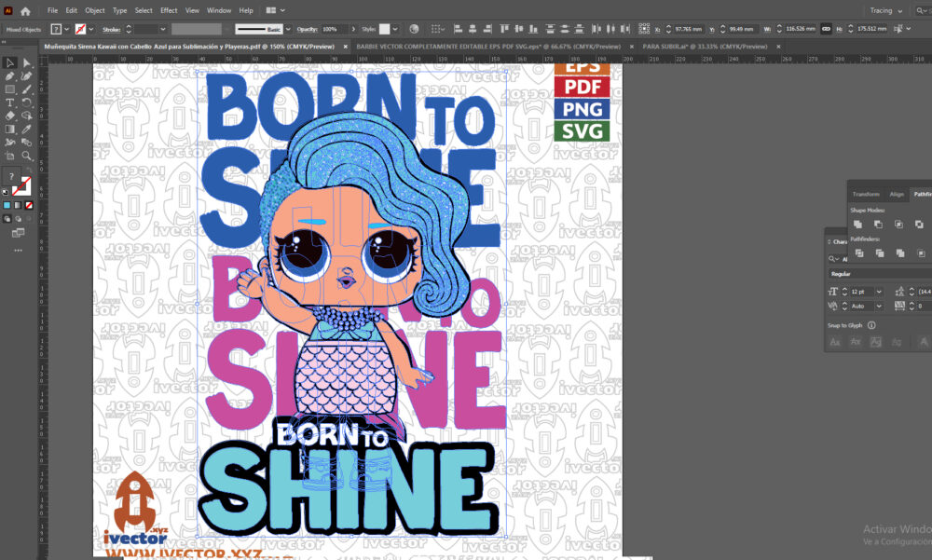Select the Curvature tool
Image resolution: width=932 pixels, height=560 pixels.
point(27,76)
